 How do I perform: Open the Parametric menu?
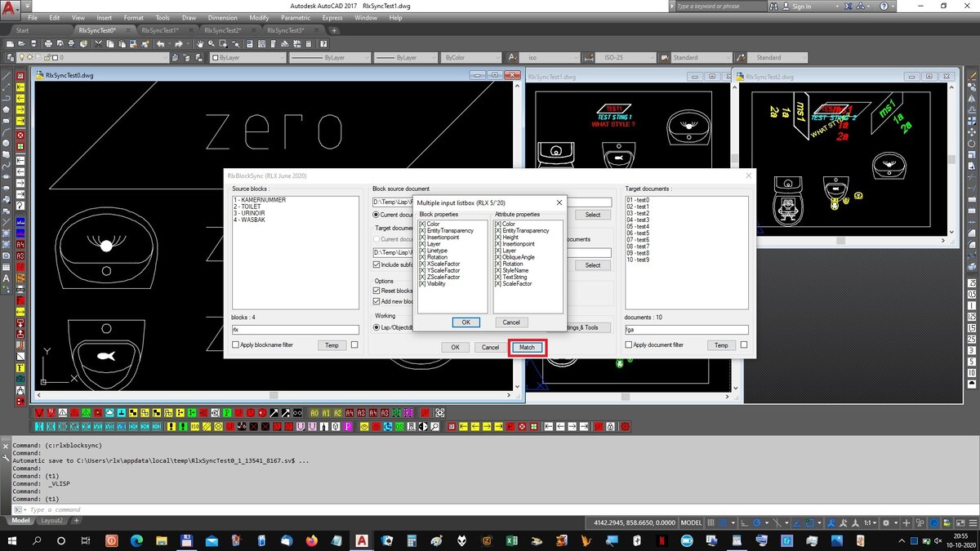[296, 17]
